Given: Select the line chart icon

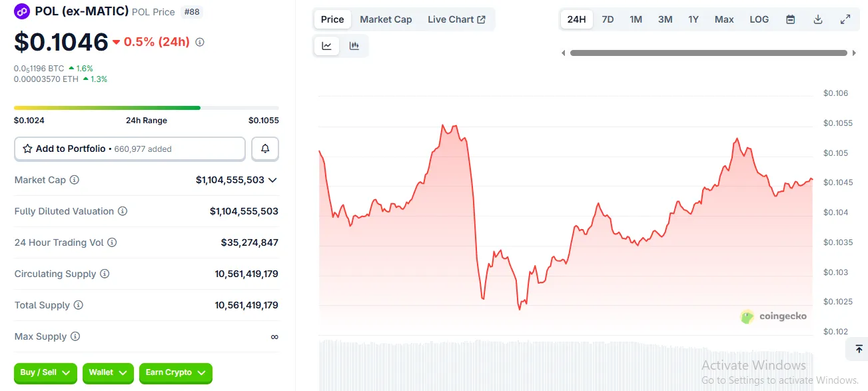Looking at the screenshot, I should point(326,45).
